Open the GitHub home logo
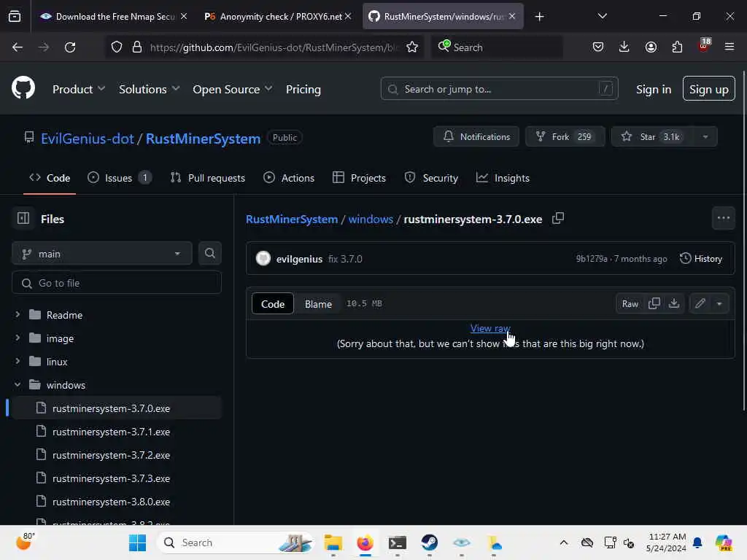747x560 pixels. click(x=23, y=88)
